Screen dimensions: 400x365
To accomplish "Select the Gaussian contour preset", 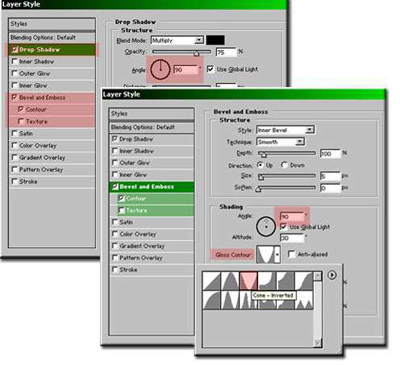I will coord(304,281).
